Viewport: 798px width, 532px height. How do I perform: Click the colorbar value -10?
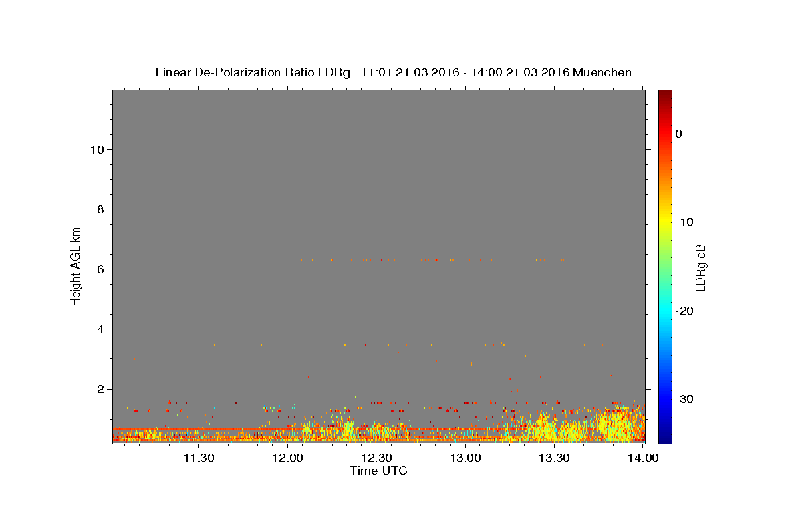[684, 222]
